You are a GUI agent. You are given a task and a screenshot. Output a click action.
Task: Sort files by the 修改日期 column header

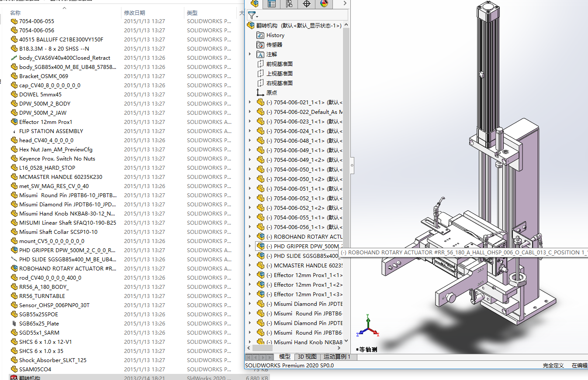135,13
